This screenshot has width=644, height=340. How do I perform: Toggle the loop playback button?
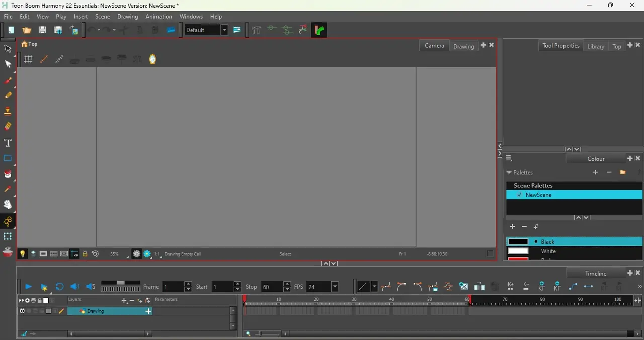coord(59,287)
